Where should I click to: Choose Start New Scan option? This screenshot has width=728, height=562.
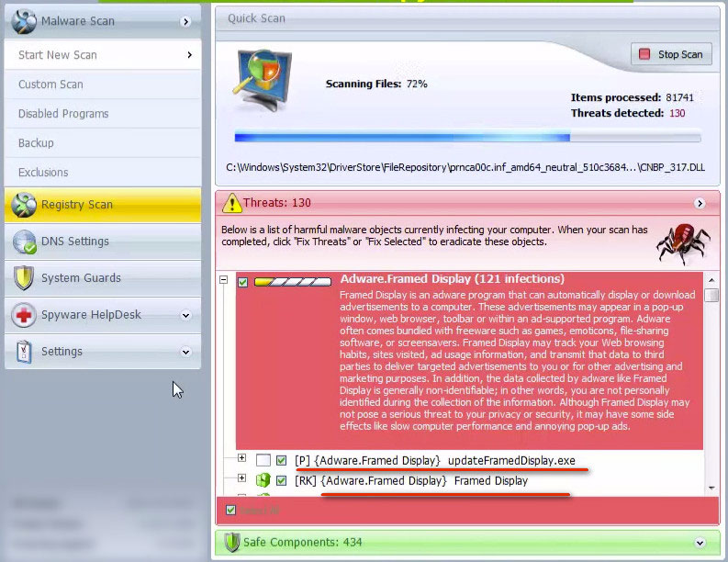[57, 55]
